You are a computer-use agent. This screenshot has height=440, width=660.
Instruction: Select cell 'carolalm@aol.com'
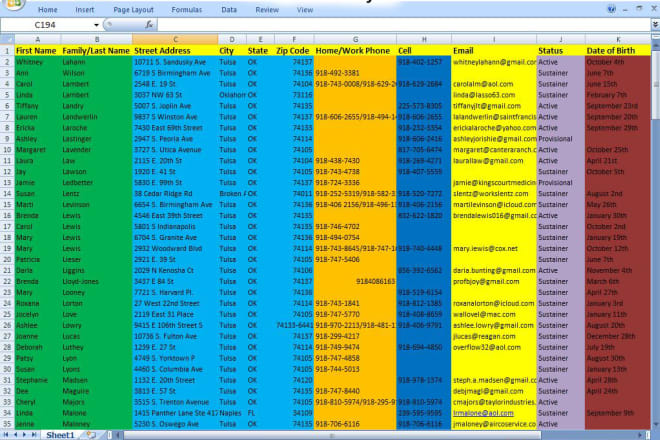tap(494, 84)
